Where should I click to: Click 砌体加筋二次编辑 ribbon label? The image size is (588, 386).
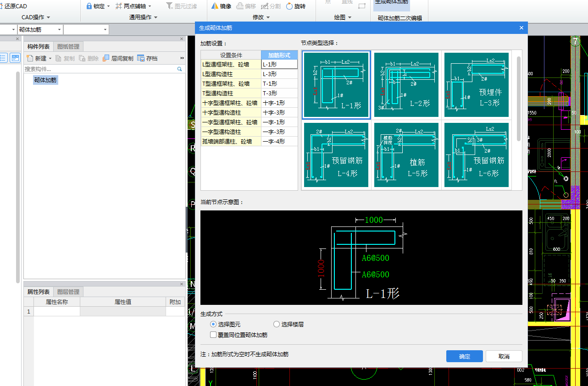pos(400,18)
